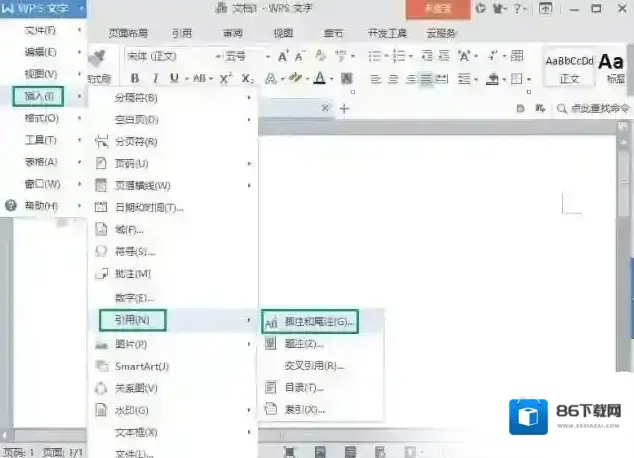Apply Superscript X² formatting

(x=226, y=78)
